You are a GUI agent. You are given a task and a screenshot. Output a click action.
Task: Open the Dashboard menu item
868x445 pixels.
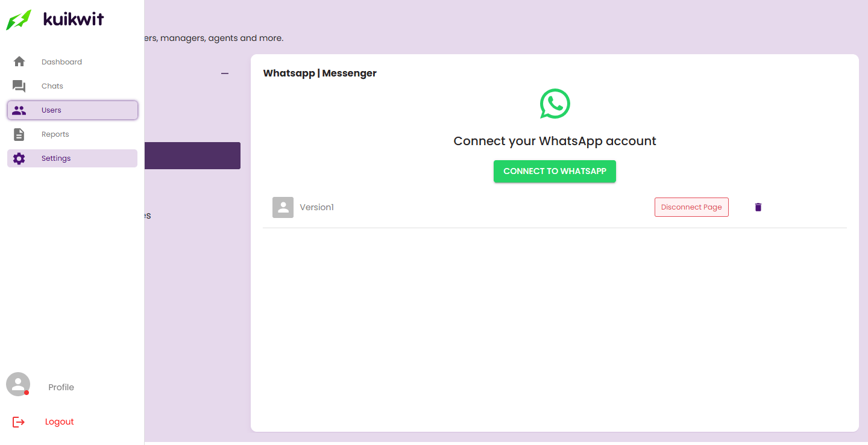72,62
